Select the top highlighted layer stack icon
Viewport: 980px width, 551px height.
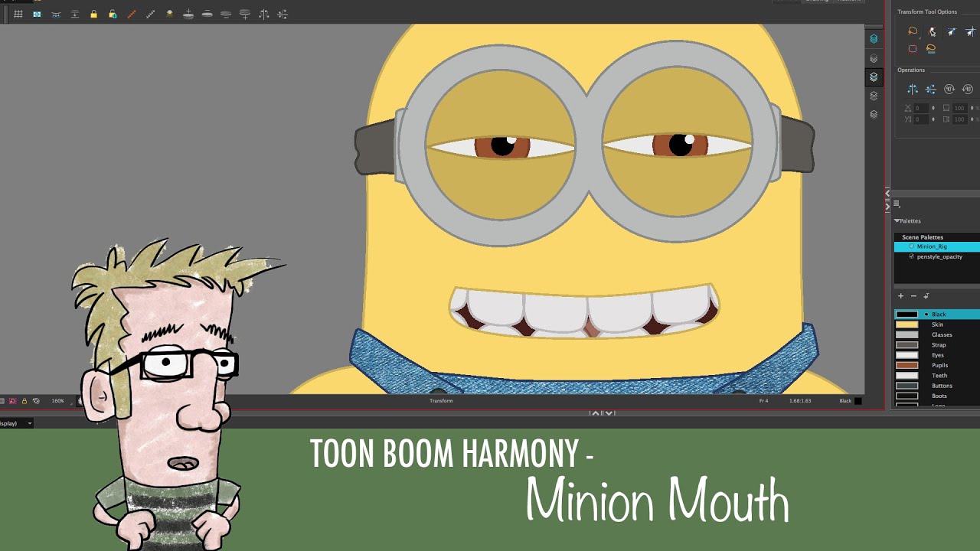click(x=874, y=39)
